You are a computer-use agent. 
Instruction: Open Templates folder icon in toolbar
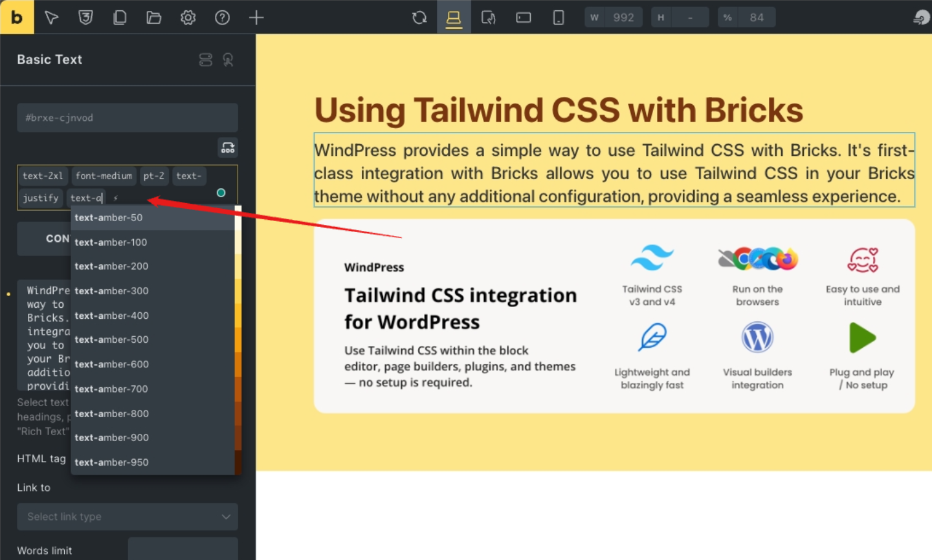tap(154, 17)
